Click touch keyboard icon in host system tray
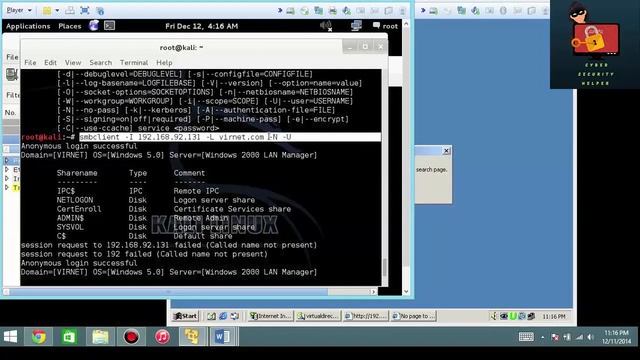The width and height of the screenshot is (640, 360). [x=526, y=337]
